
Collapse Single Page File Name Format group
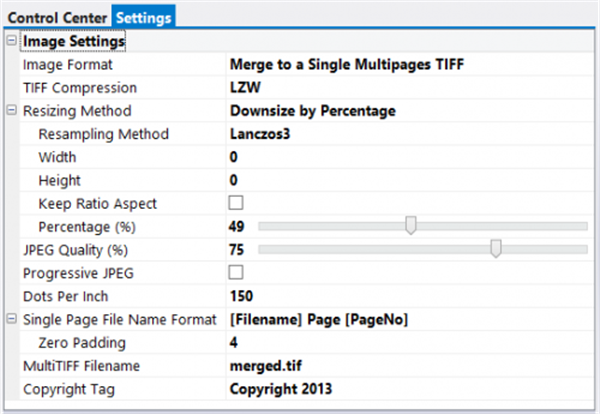point(11,319)
